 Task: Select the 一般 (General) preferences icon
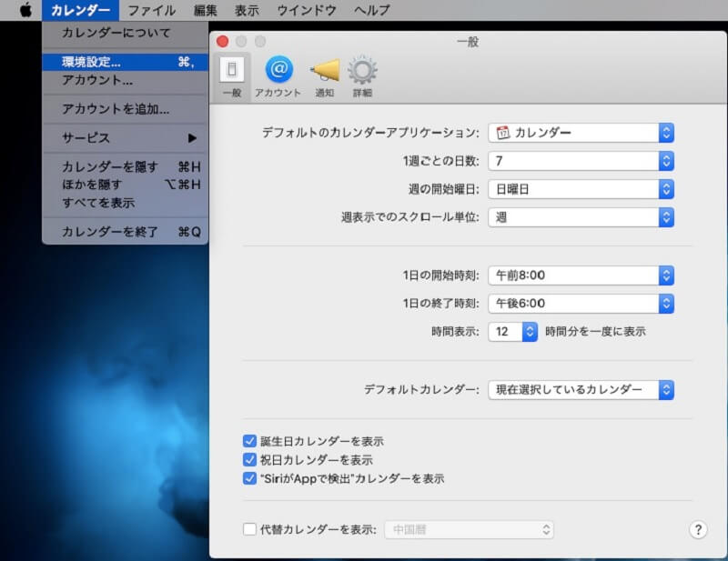(232, 76)
